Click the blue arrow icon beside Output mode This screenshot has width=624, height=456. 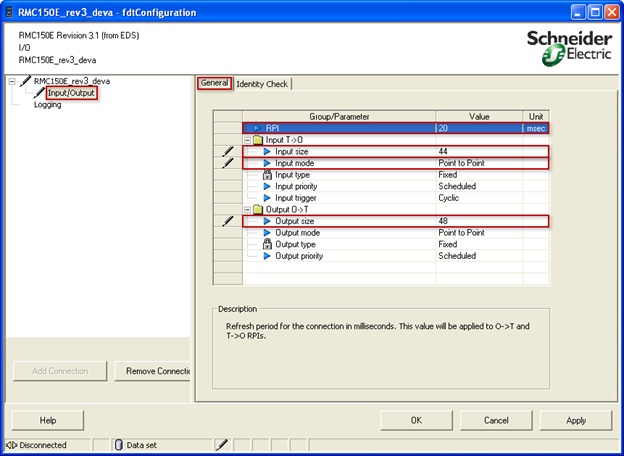[267, 233]
